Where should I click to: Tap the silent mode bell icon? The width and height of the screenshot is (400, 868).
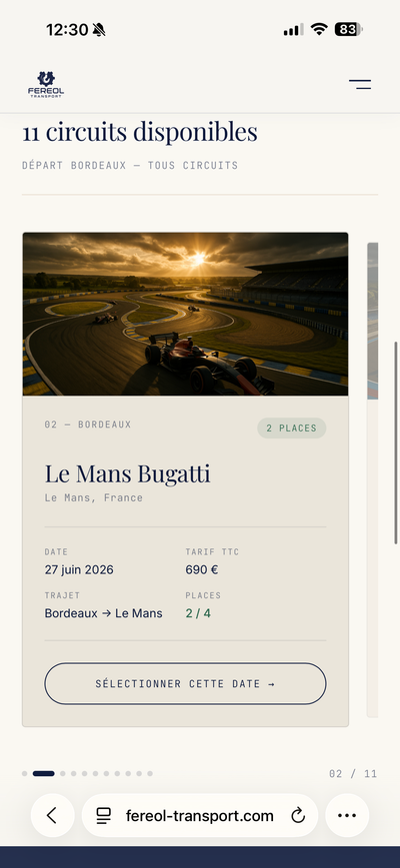click(99, 29)
